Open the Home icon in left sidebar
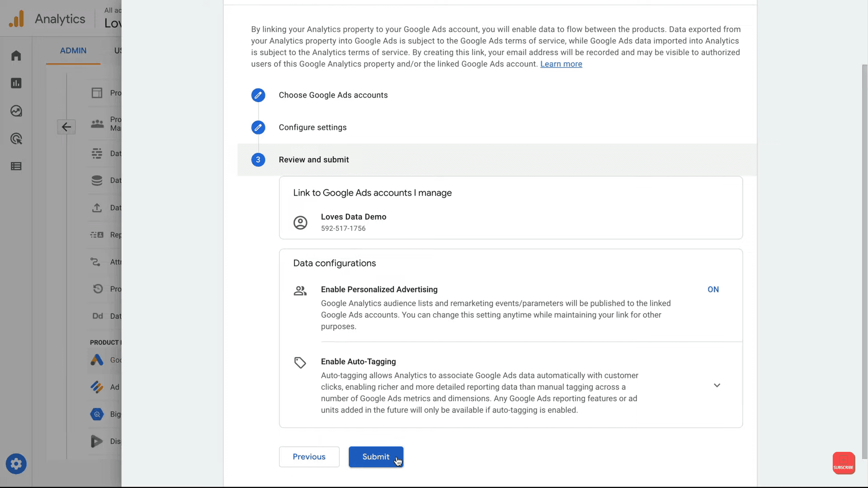The image size is (868, 488). tap(16, 56)
